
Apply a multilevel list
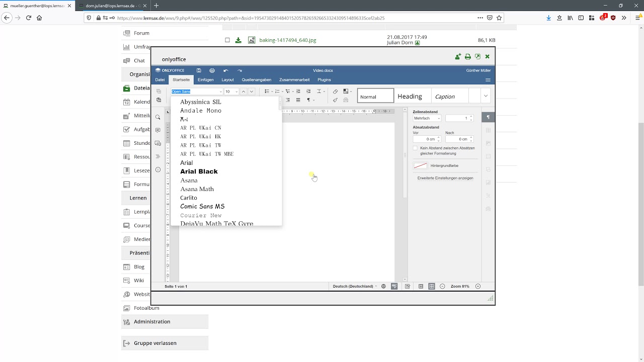(288, 92)
